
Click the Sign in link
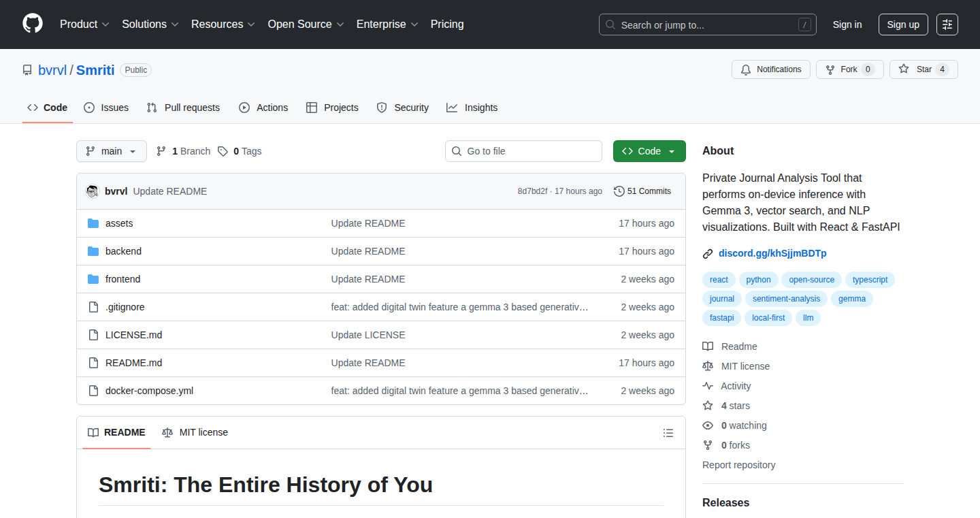pos(847,25)
